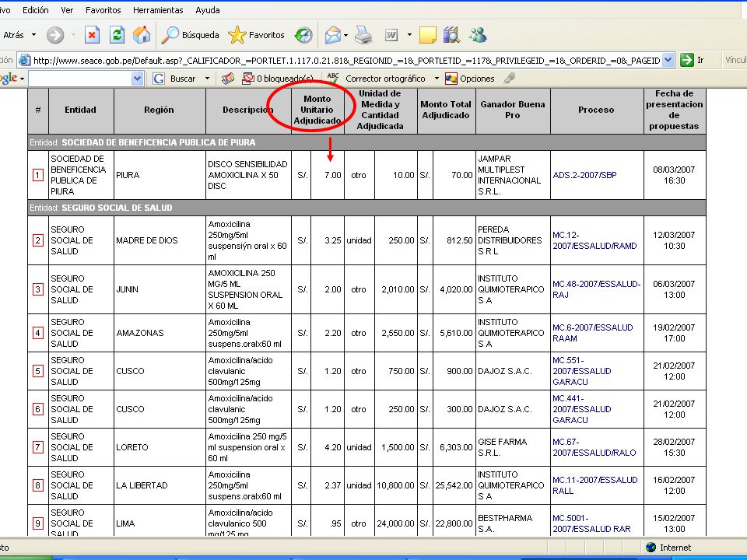Image resolution: width=747 pixels, height=560 pixels.
Task: Open Favoritos star button
Action: click(256, 35)
